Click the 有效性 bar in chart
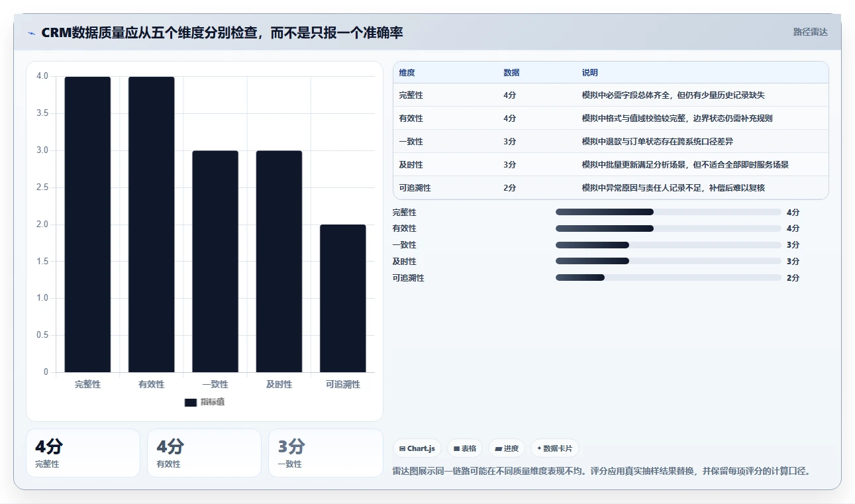The width and height of the screenshot is (855, 504). [152, 225]
